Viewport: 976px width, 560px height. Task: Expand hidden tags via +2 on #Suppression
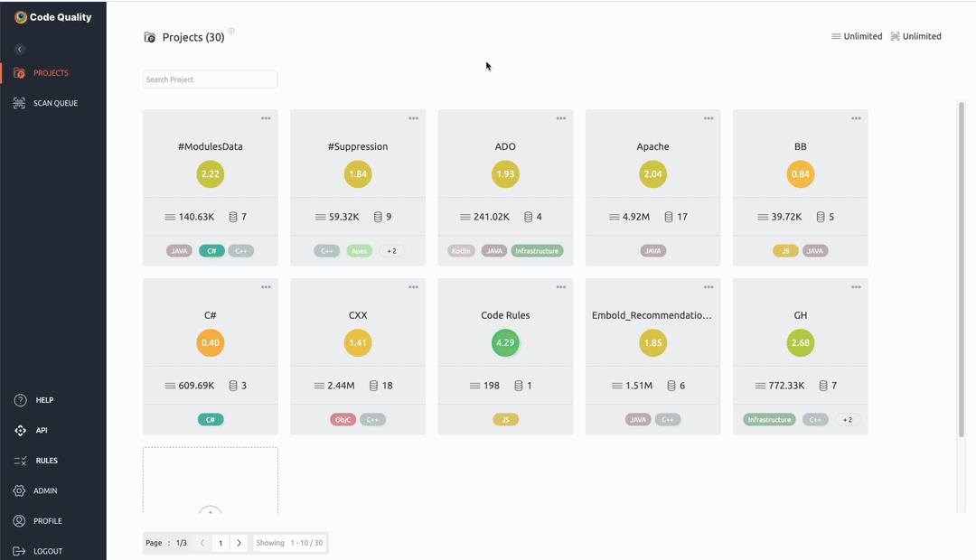[392, 250]
